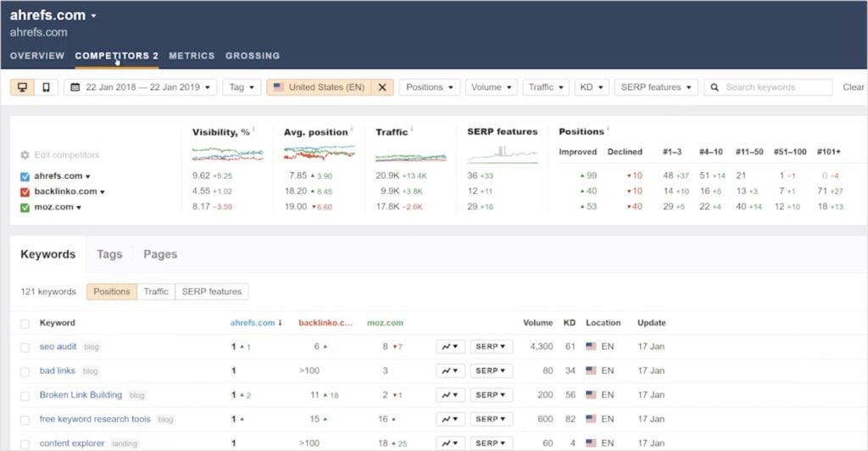Sort by backlinko.c... column header
This screenshot has height=451, width=868.
coord(325,323)
